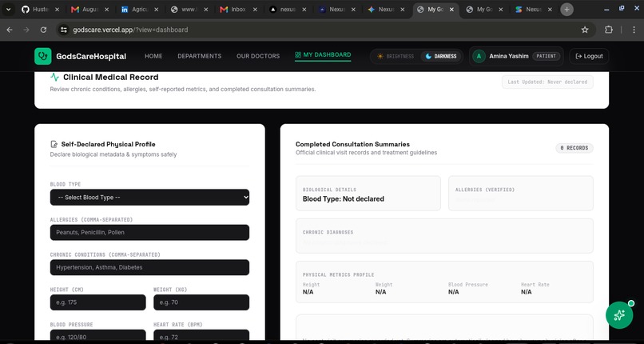Expand the Select Blood Type dropdown
The width and height of the screenshot is (644, 344).
149,198
